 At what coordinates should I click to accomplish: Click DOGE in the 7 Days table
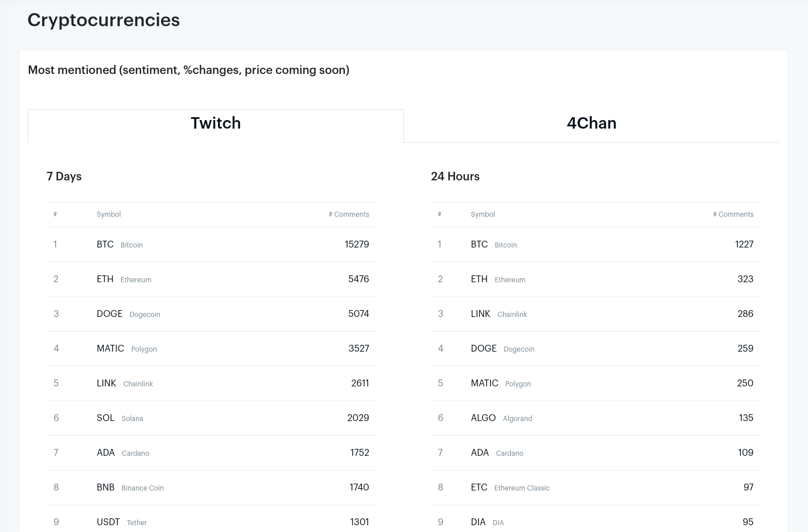click(x=110, y=314)
